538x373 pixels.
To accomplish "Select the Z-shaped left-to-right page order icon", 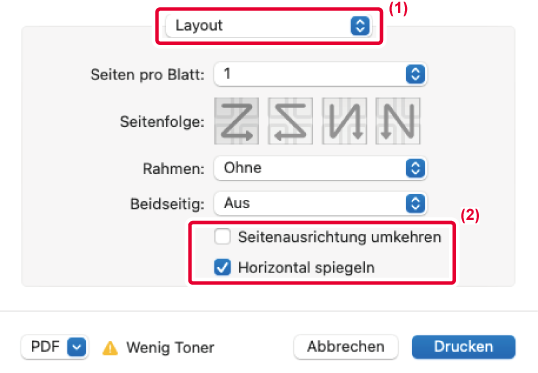I will tap(237, 121).
